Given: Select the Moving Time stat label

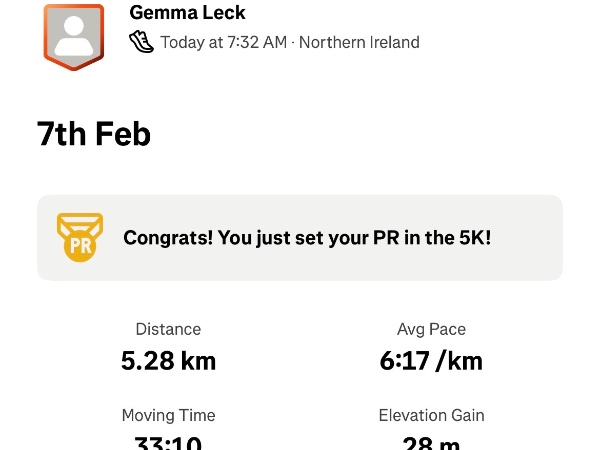Looking at the screenshot, I should (x=168, y=415).
